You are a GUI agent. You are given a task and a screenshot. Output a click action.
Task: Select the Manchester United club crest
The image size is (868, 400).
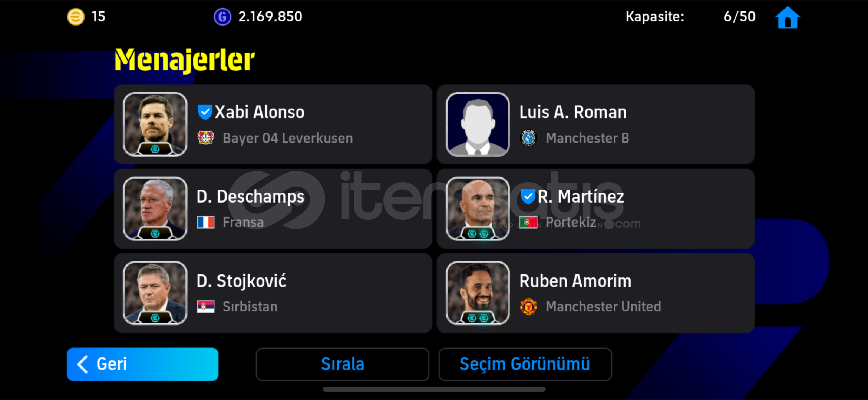[x=528, y=307]
